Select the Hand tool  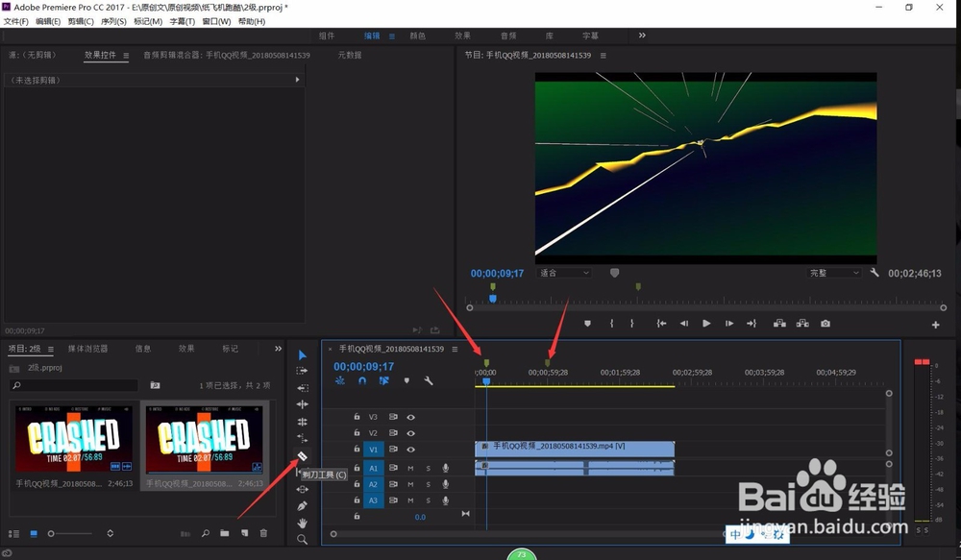pyautogui.click(x=302, y=523)
